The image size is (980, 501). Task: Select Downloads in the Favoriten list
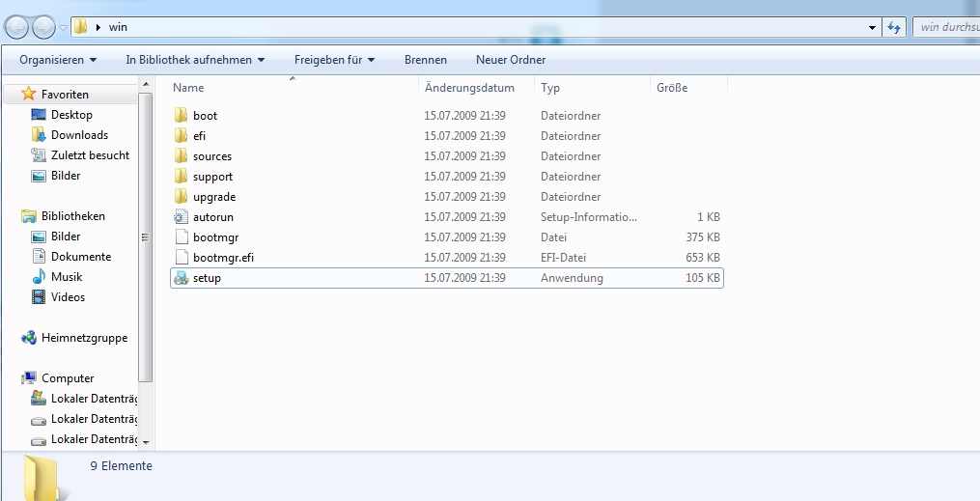point(79,135)
